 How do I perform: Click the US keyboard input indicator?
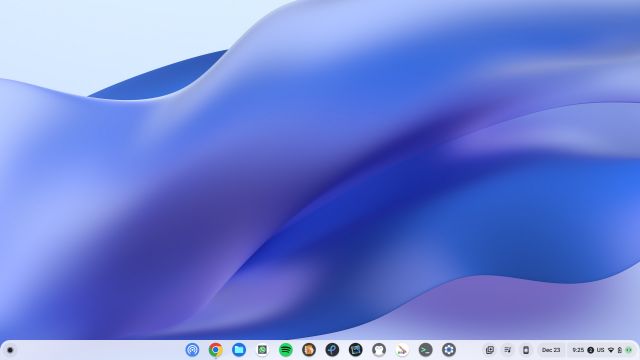click(600, 350)
